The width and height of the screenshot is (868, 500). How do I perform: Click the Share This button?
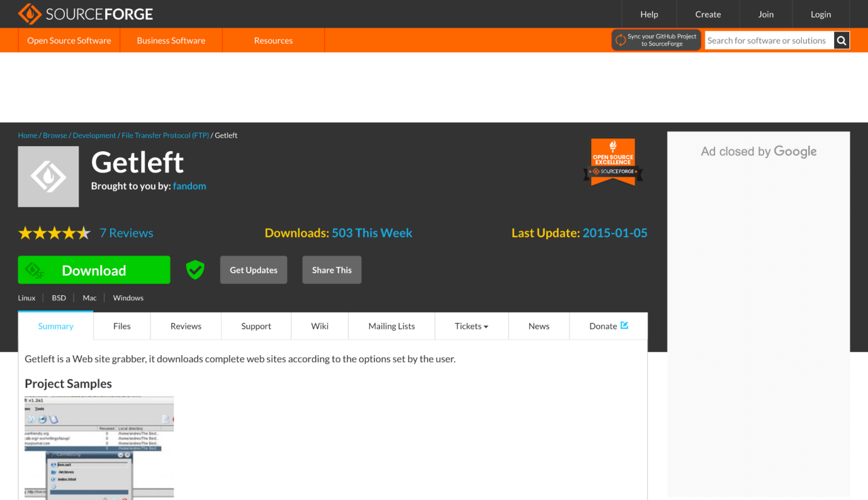tap(332, 270)
